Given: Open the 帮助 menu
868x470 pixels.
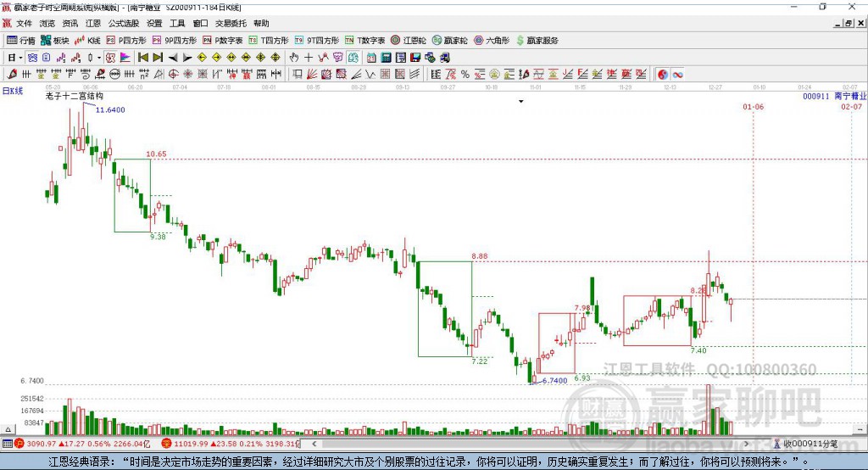Looking at the screenshot, I should click(261, 23).
